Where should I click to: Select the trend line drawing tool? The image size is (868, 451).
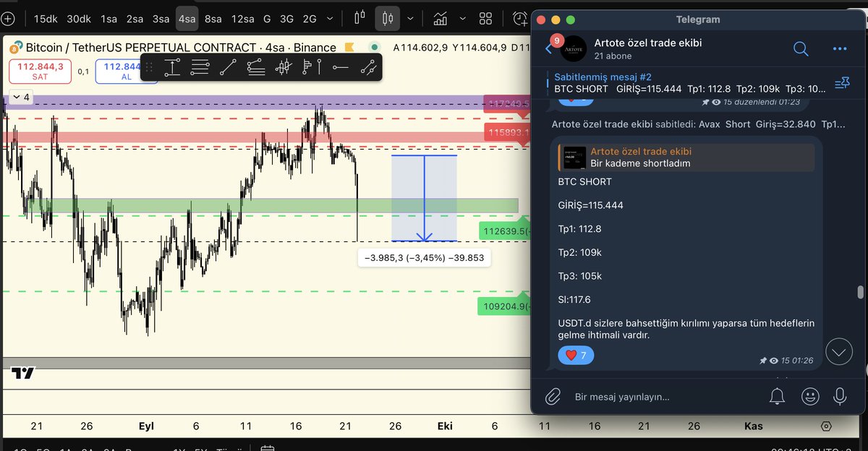pos(228,68)
